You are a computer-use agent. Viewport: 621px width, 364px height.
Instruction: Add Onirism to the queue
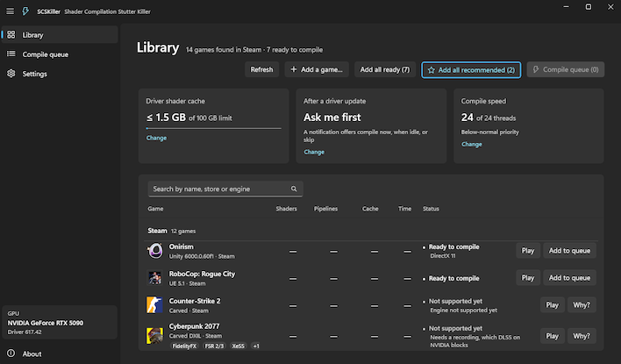(569, 251)
